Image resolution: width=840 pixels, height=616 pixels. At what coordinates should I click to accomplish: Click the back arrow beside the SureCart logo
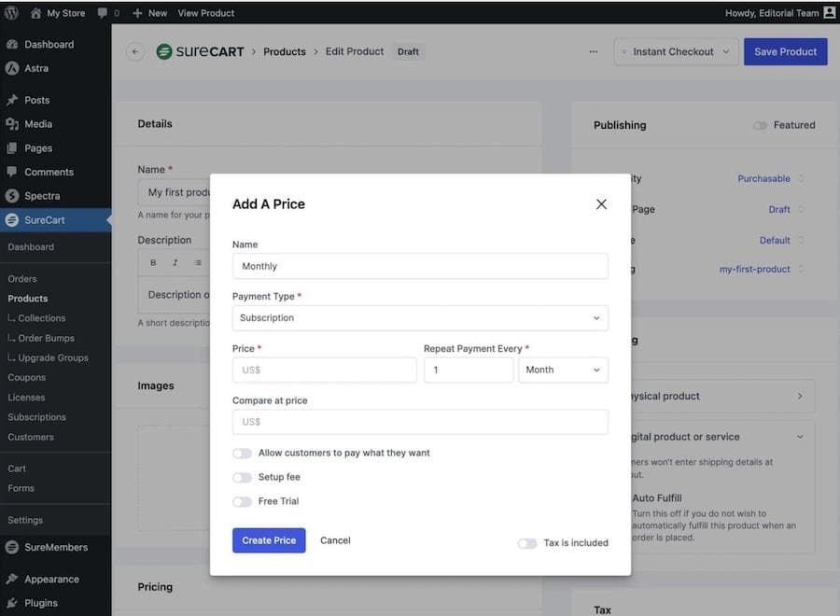tap(136, 51)
